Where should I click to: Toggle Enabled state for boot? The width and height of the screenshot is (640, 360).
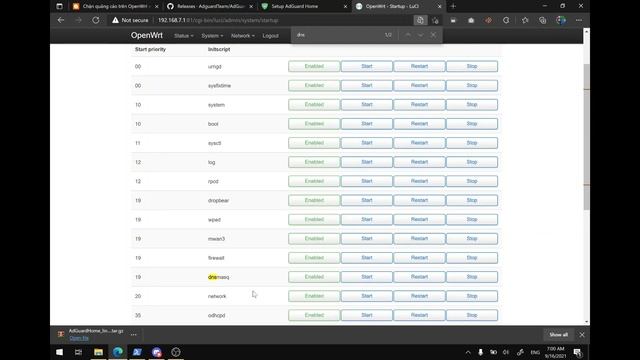(314, 124)
